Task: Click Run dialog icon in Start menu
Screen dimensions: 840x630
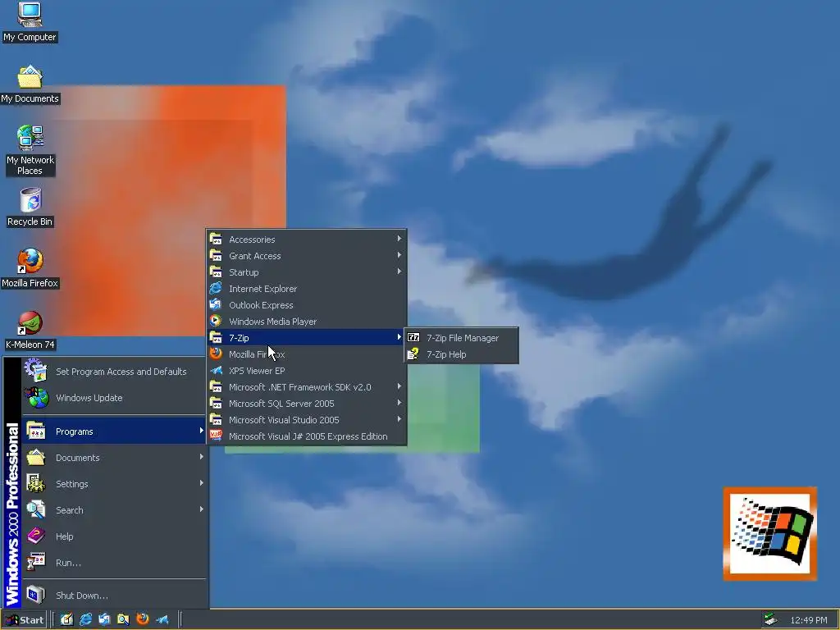Action: [36, 561]
